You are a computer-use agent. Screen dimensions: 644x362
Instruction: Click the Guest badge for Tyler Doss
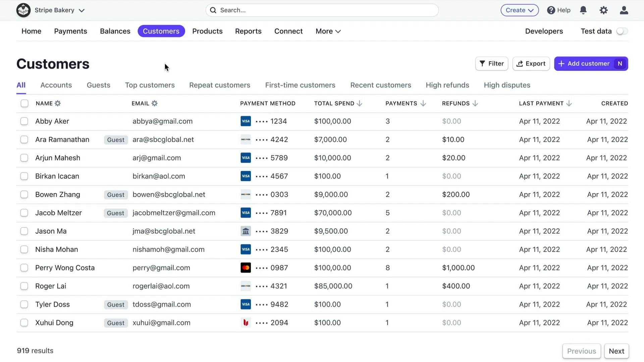116,305
